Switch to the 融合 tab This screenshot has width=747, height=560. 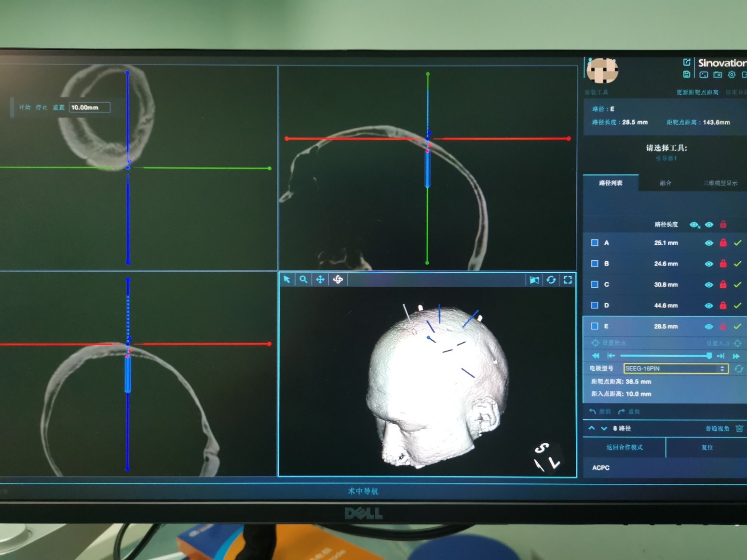(x=666, y=183)
